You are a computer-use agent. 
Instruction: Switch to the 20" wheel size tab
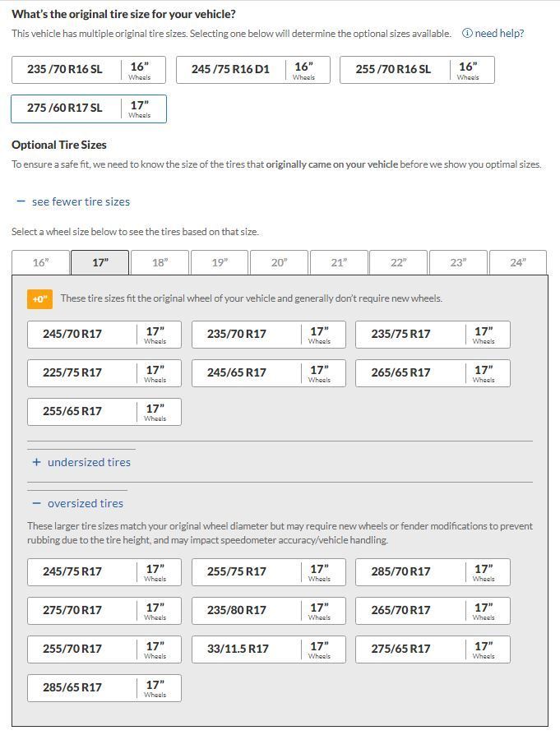click(279, 263)
